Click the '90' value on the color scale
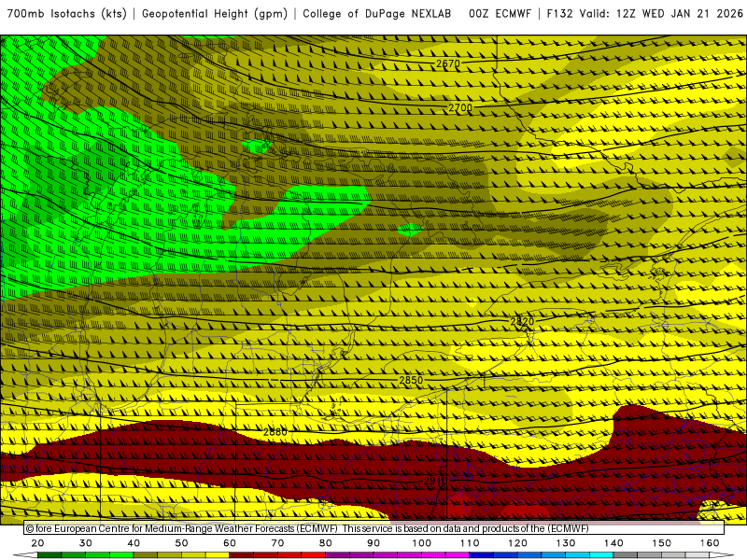Image resolution: width=747 pixels, height=560 pixels. pyautogui.click(x=373, y=543)
